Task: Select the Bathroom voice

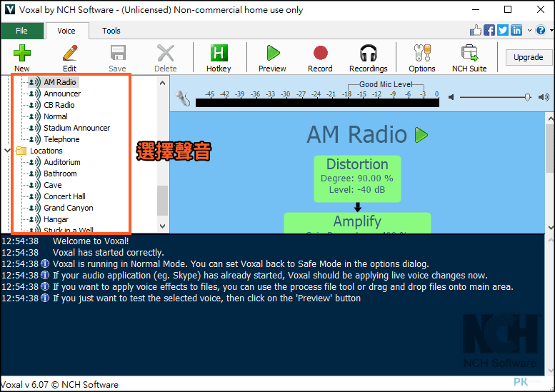Action: [x=60, y=174]
